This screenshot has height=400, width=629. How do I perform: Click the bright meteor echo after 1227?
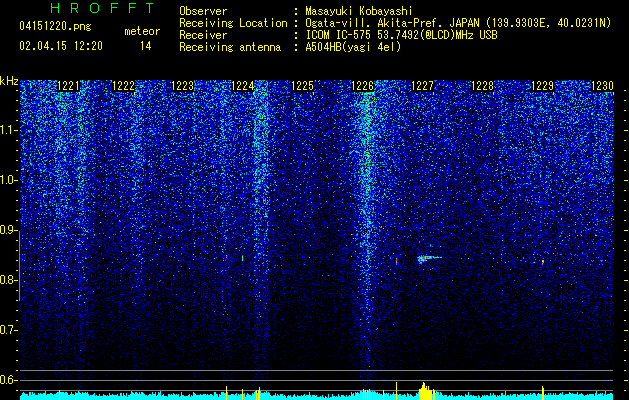(x=428, y=259)
